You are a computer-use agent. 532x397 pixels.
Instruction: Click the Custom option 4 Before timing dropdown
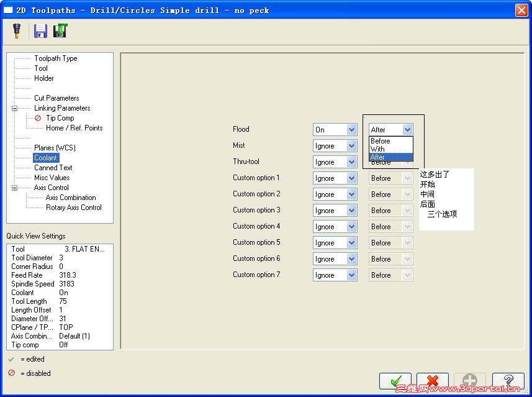pos(391,227)
